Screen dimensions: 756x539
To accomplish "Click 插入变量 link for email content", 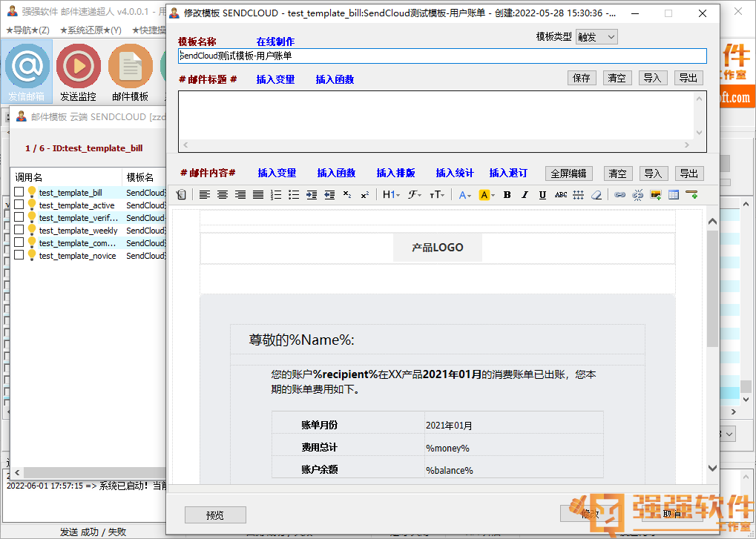I will point(277,173).
